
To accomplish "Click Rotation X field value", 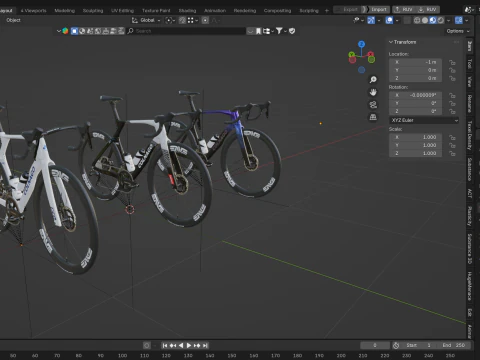I will pos(415,95).
